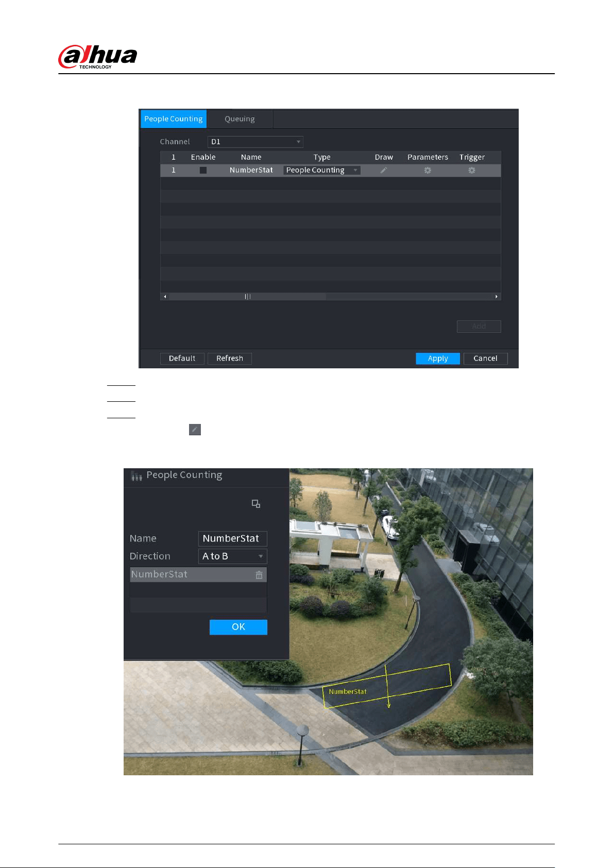Click the draw rectangle region icon

(x=256, y=504)
